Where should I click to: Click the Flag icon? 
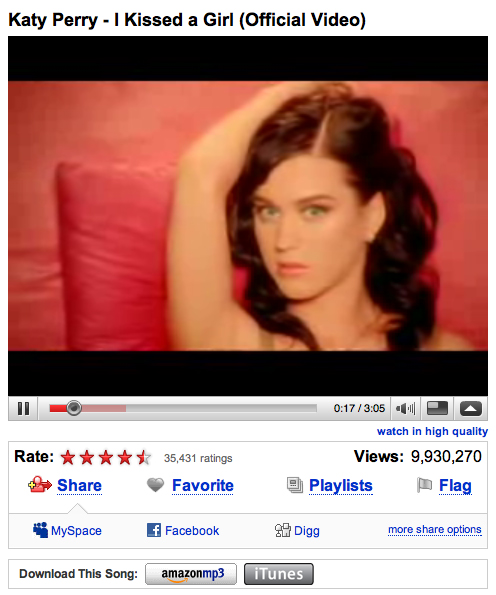pyautogui.click(x=424, y=485)
